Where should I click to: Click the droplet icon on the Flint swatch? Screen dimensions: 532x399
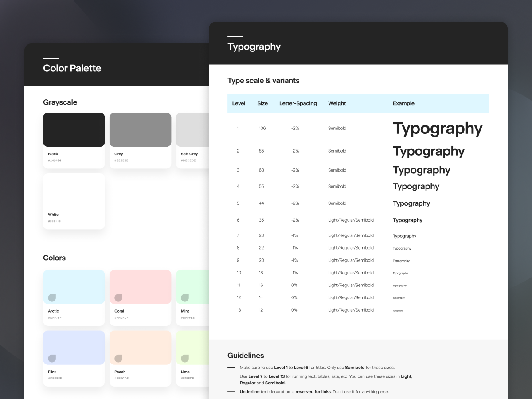click(52, 358)
